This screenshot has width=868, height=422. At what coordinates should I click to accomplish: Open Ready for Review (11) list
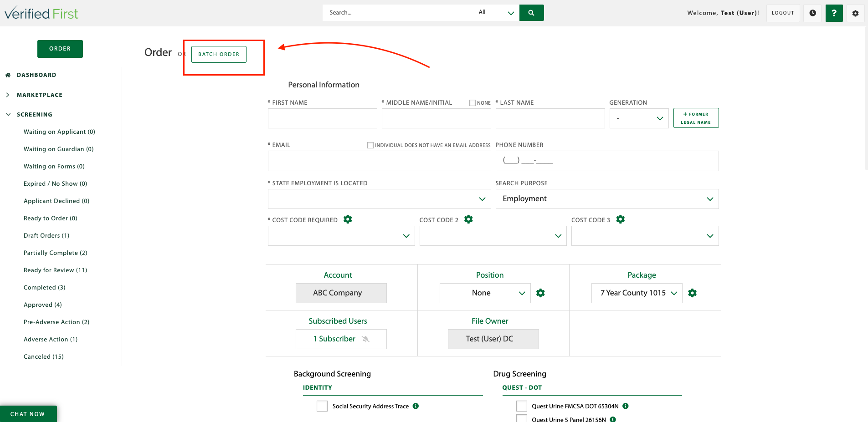click(x=55, y=270)
